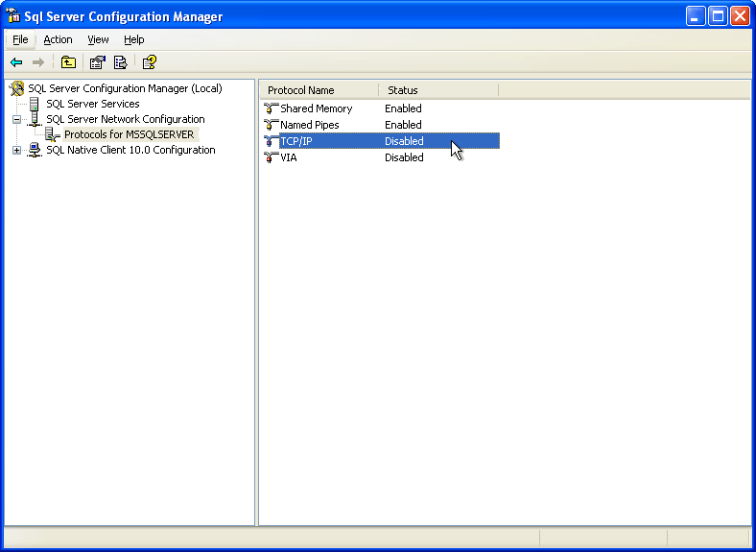Viewport: 756px width, 552px height.
Task: Click the title bar application icon
Action: coord(13,16)
